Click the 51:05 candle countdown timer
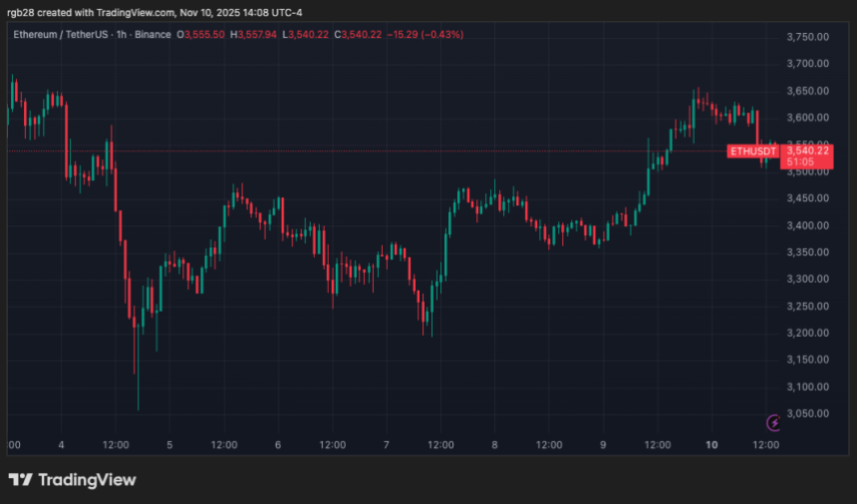The width and height of the screenshot is (857, 504). 800,162
